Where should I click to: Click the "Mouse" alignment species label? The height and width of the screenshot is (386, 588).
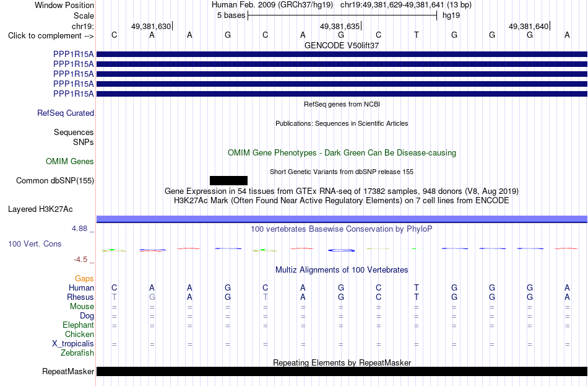[82, 307]
